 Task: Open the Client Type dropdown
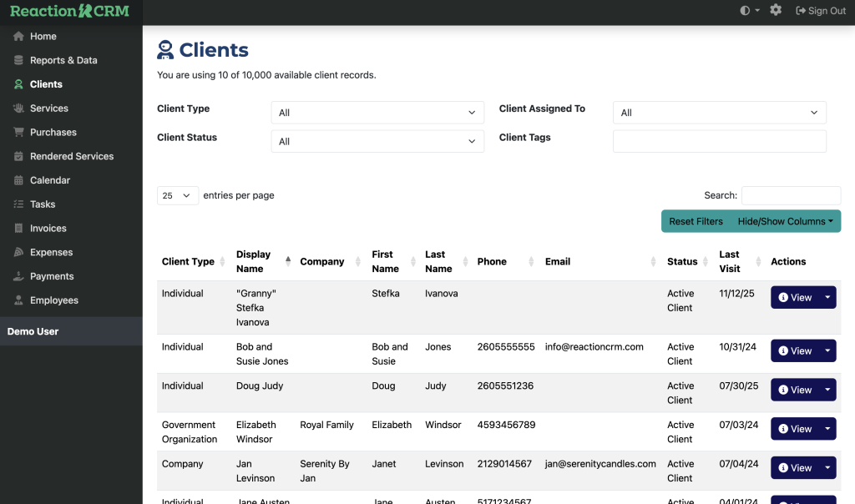pos(377,113)
